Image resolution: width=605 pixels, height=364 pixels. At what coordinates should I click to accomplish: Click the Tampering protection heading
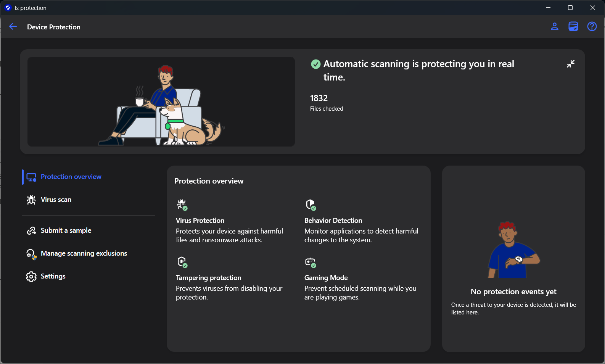click(208, 278)
